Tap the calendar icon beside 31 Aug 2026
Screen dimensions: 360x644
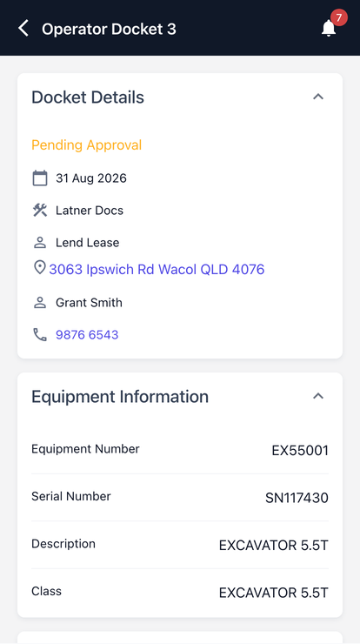[x=40, y=178]
